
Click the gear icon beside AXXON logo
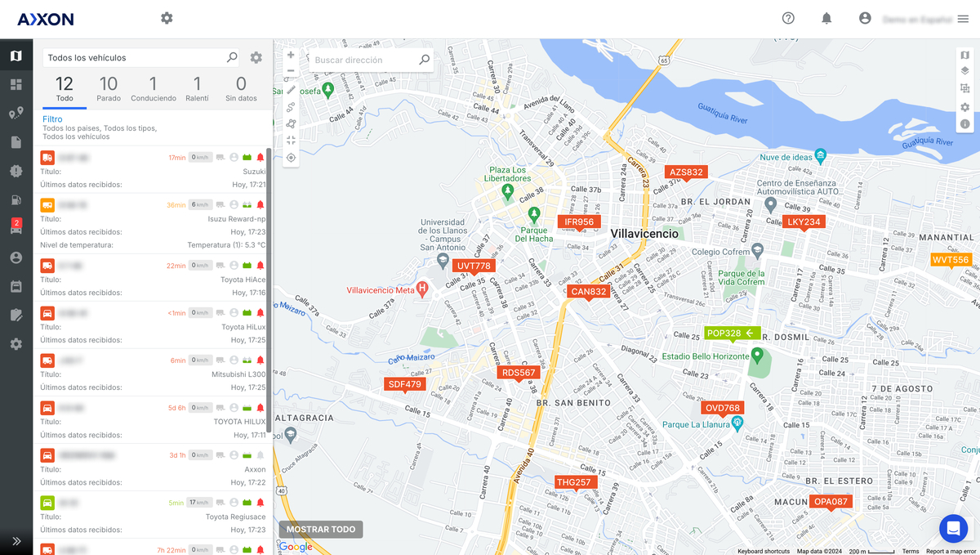(167, 18)
